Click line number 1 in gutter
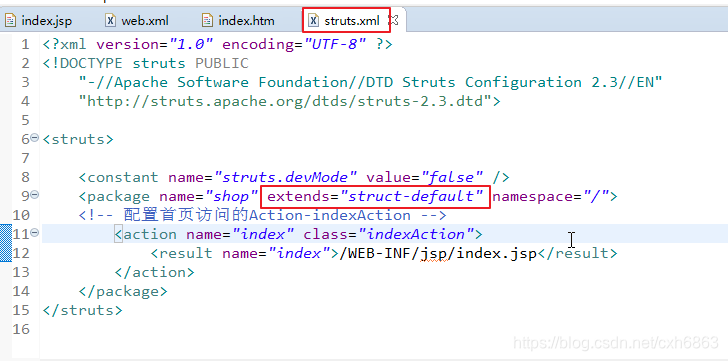Image resolution: width=728 pixels, height=361 pixels. pos(25,45)
